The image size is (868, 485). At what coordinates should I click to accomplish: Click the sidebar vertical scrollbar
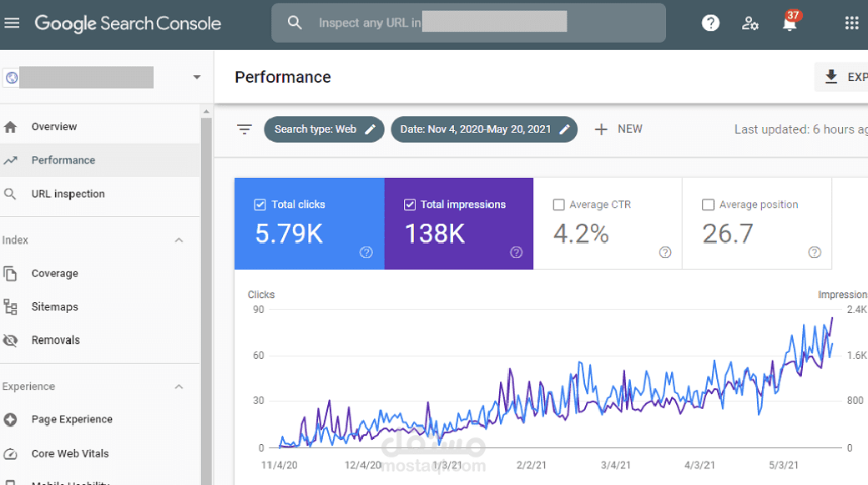coord(206,301)
